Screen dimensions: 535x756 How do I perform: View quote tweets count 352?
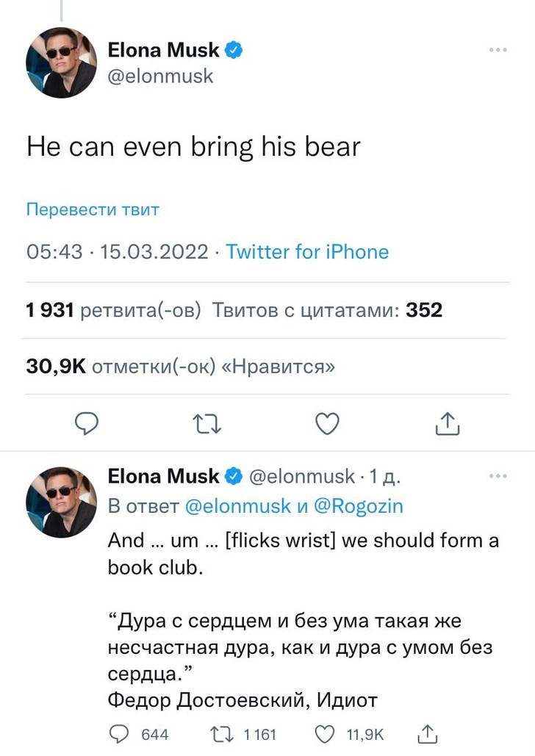click(328, 310)
